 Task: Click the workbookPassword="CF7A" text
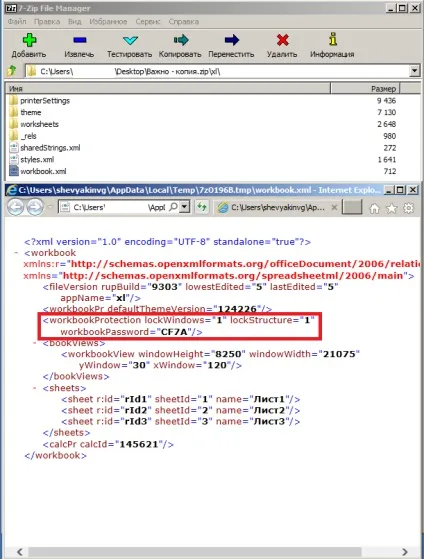pyautogui.click(x=131, y=332)
